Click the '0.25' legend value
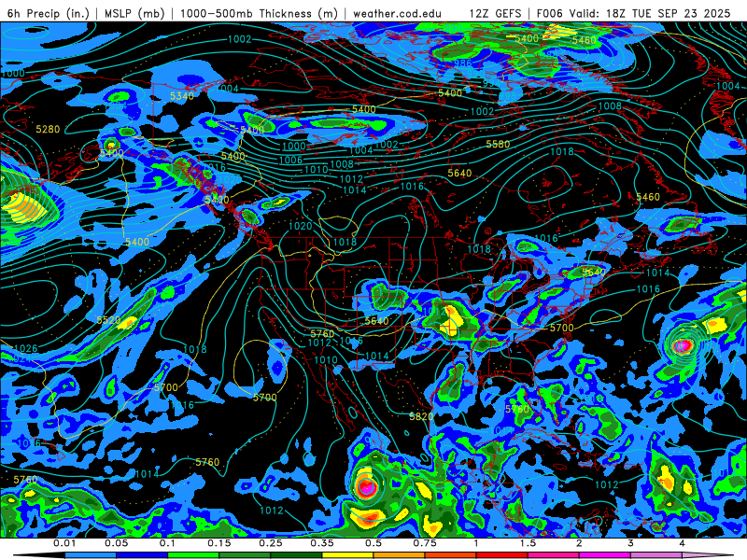The height and width of the screenshot is (560, 747). click(x=271, y=543)
